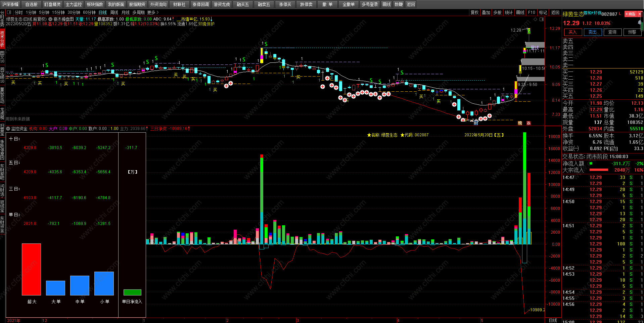Click the red 买入 button

coord(573,32)
